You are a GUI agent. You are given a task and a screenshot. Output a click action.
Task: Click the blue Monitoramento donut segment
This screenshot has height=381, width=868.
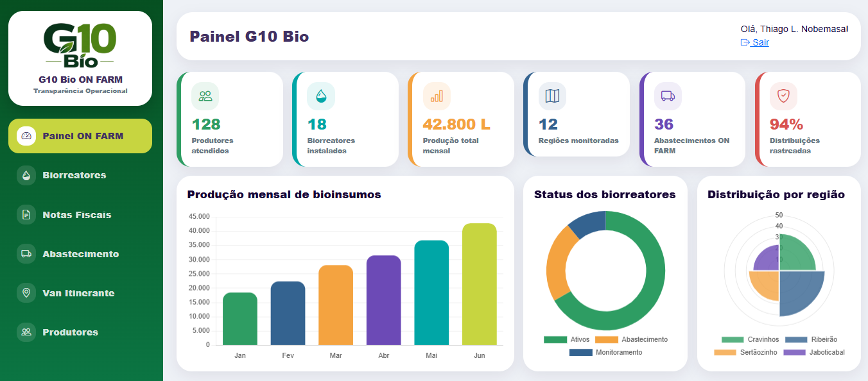pyautogui.click(x=587, y=223)
